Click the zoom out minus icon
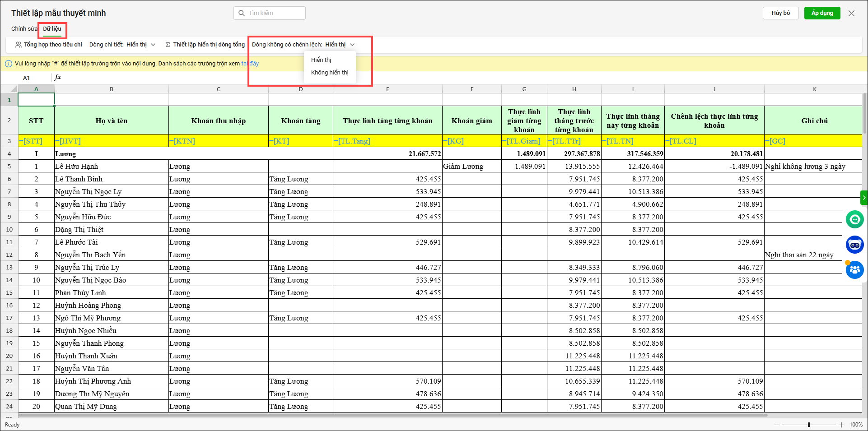 click(x=776, y=425)
